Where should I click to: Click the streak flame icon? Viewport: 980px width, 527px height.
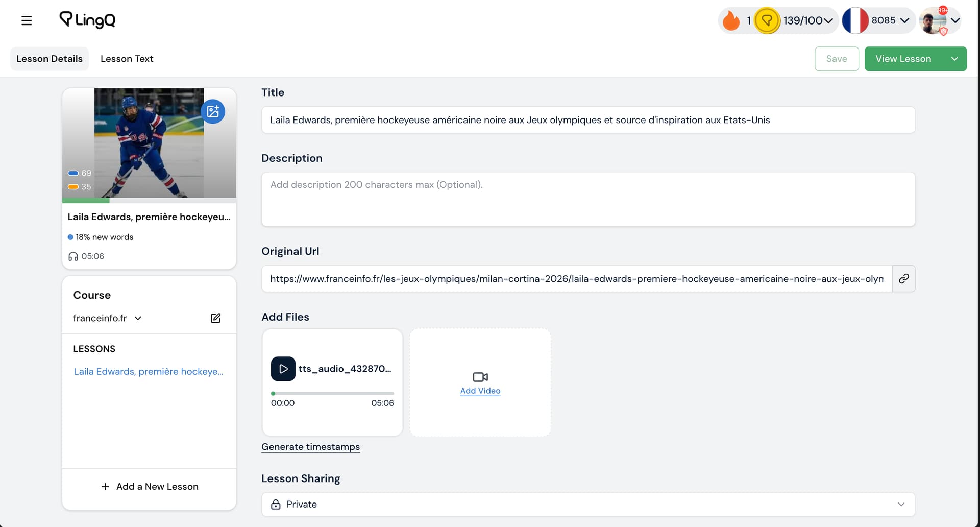point(731,20)
